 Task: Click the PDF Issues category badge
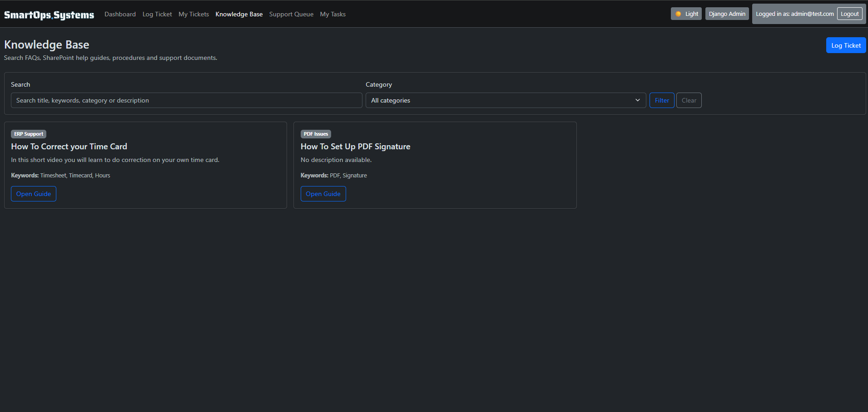(x=316, y=134)
